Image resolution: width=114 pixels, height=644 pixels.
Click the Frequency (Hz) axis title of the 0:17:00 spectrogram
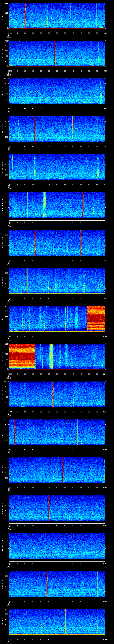(x=3, y=622)
